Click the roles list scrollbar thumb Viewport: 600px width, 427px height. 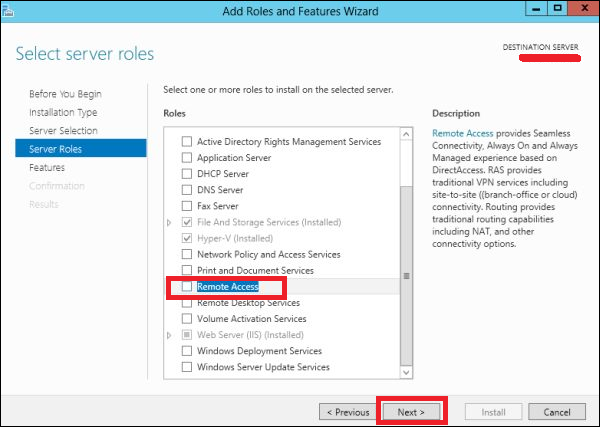pyautogui.click(x=405, y=275)
